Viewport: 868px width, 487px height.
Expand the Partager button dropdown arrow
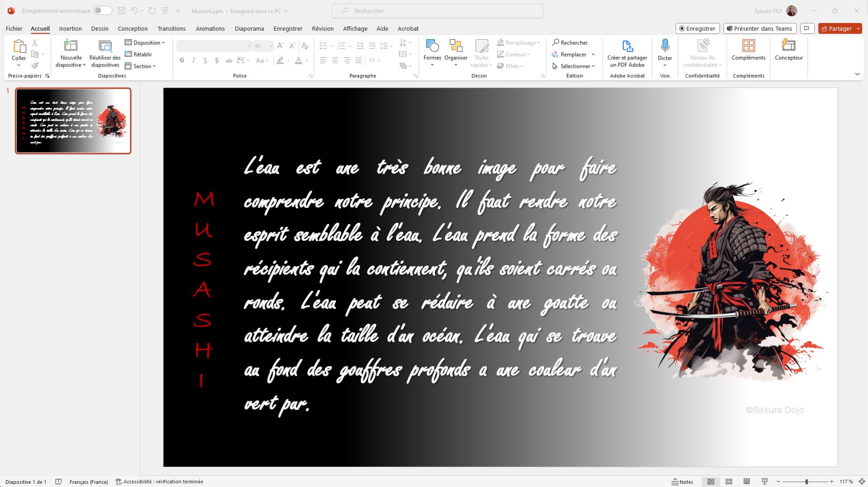858,28
